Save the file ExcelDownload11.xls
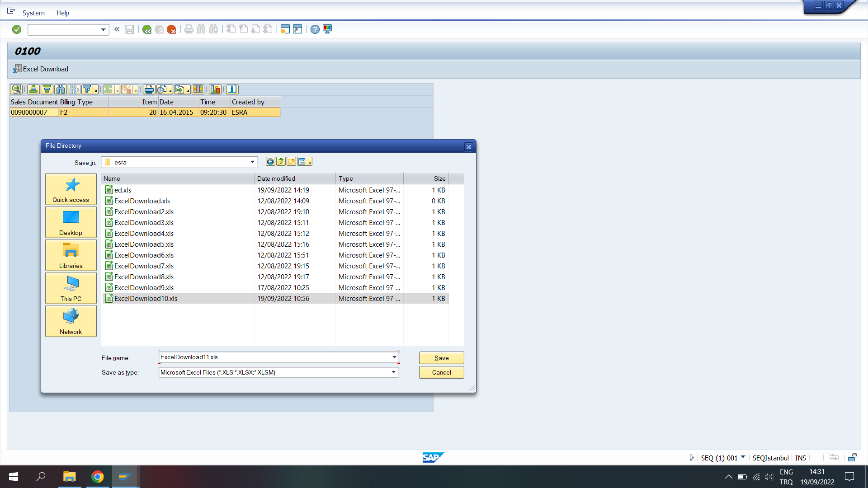Screen dimensions: 868x488 click(x=441, y=358)
